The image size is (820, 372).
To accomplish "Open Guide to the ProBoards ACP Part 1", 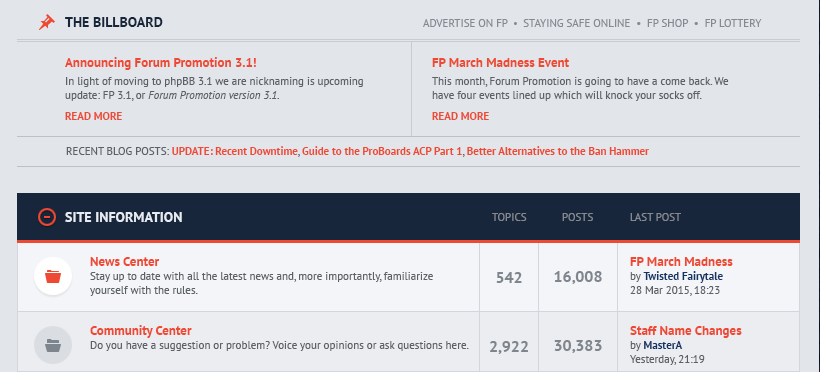I will point(382,151).
